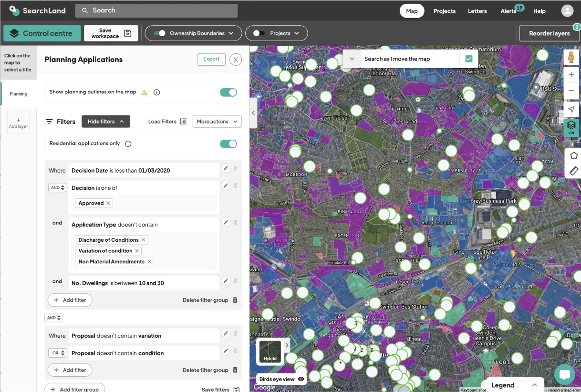Open the Projects tab in top navigation
The image size is (581, 392).
pos(444,11)
